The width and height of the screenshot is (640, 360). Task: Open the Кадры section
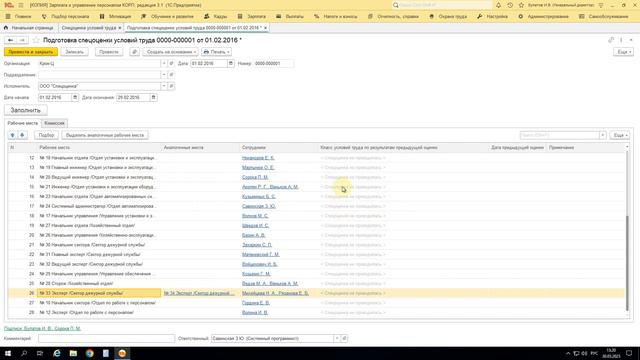pyautogui.click(x=216, y=16)
